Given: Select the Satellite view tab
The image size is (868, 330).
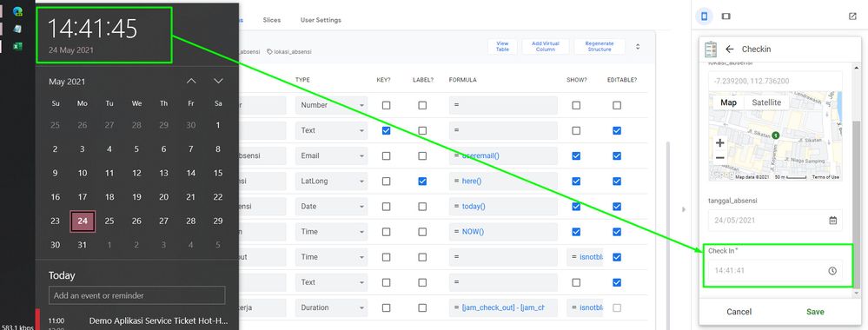Looking at the screenshot, I should coord(766,102).
